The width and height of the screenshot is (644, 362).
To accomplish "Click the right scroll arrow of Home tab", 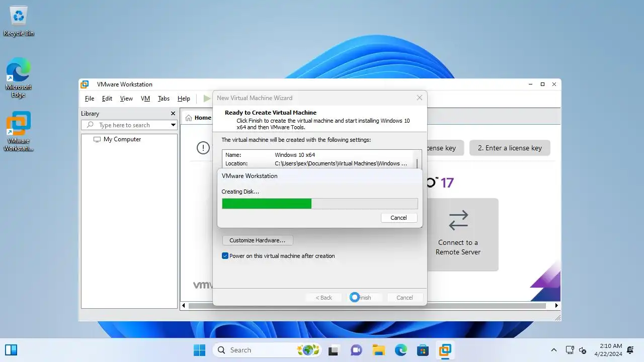I will tap(556, 305).
